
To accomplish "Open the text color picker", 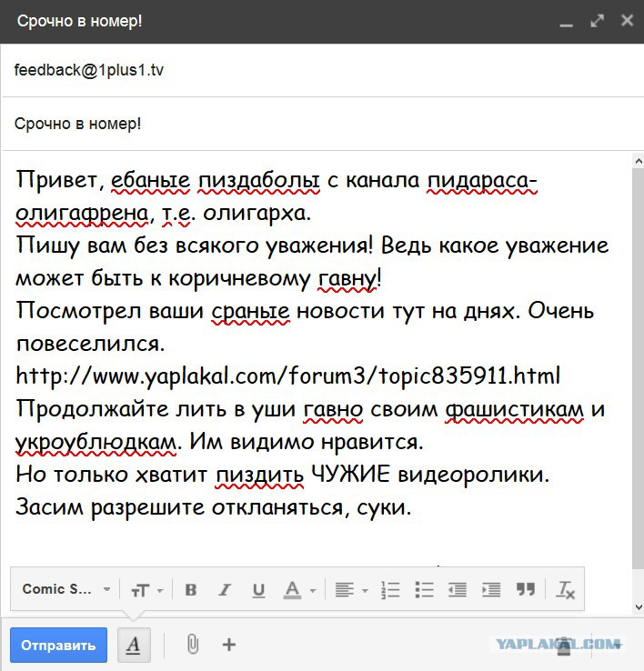I will (x=293, y=590).
